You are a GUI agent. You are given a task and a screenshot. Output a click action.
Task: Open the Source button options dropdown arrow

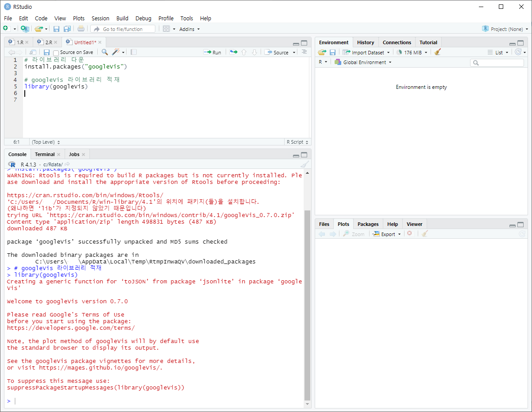click(x=294, y=53)
